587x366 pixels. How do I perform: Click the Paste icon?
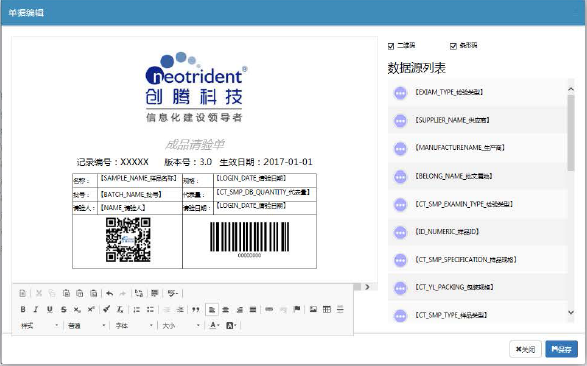click(66, 293)
